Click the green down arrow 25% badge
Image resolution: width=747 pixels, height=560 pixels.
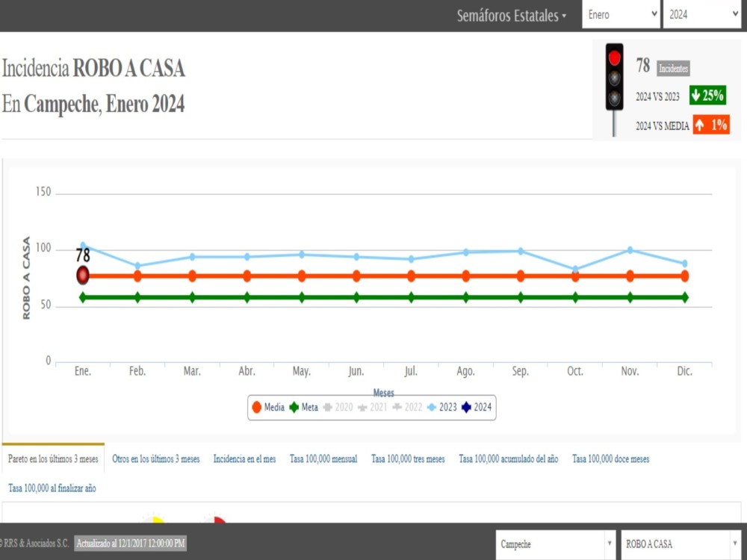pos(707,96)
